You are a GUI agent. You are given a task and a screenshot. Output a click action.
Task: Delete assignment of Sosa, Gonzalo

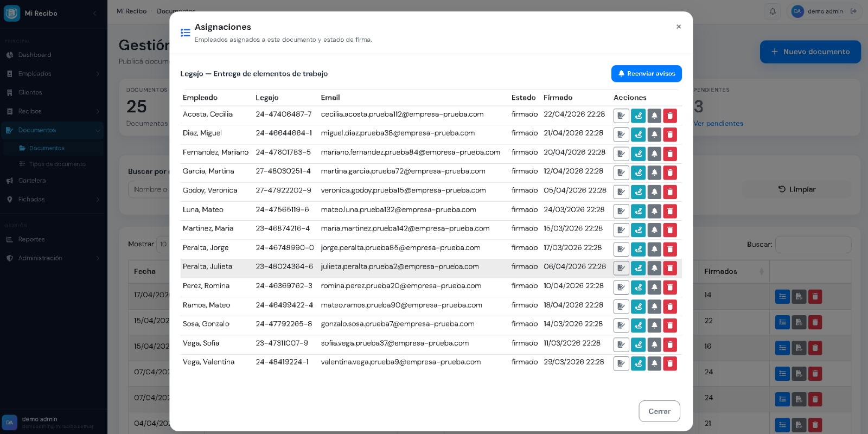tap(670, 325)
